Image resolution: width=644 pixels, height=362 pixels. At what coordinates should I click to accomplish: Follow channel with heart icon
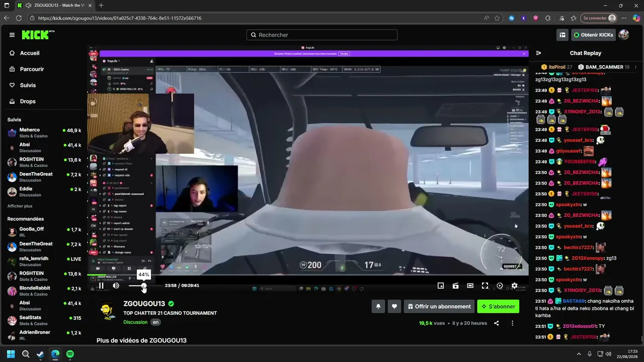pyautogui.click(x=394, y=306)
